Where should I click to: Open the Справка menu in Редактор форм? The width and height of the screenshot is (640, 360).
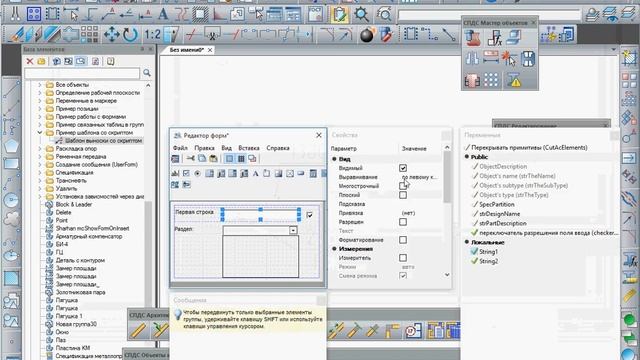[x=278, y=148]
